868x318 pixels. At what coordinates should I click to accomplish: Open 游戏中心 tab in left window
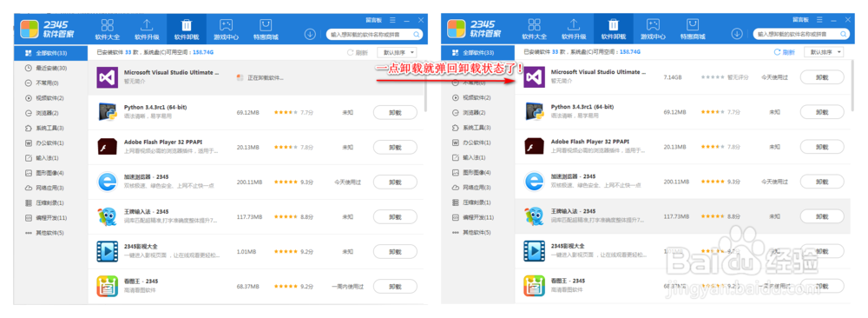point(226,30)
